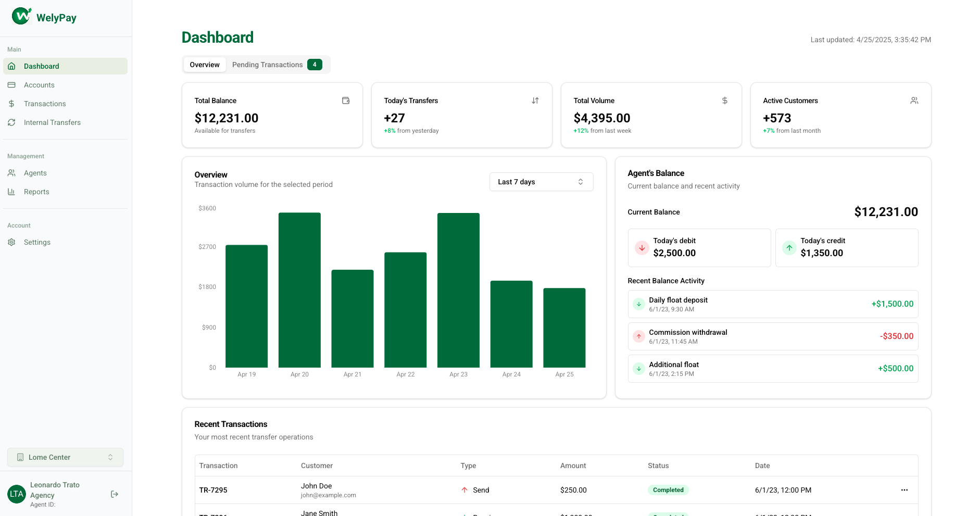Open the Lome Center location selector
The image size is (980, 516).
(x=65, y=457)
